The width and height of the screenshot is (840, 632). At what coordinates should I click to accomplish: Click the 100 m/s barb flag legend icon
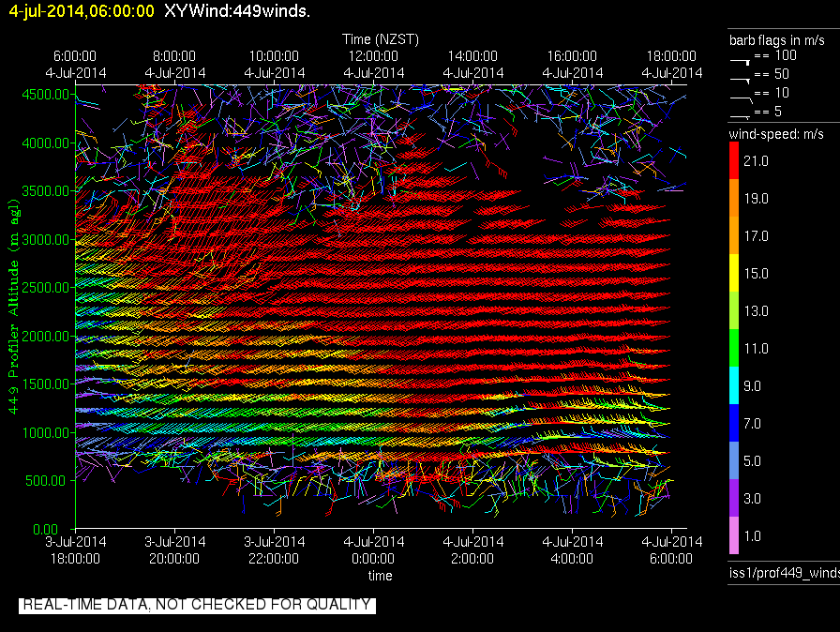pos(740,62)
